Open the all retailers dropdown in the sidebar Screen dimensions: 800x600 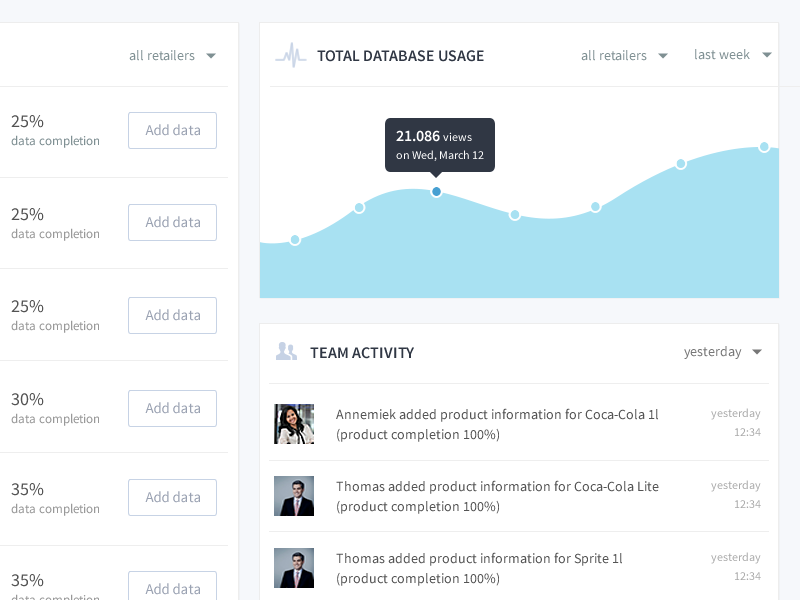pyautogui.click(x=172, y=55)
